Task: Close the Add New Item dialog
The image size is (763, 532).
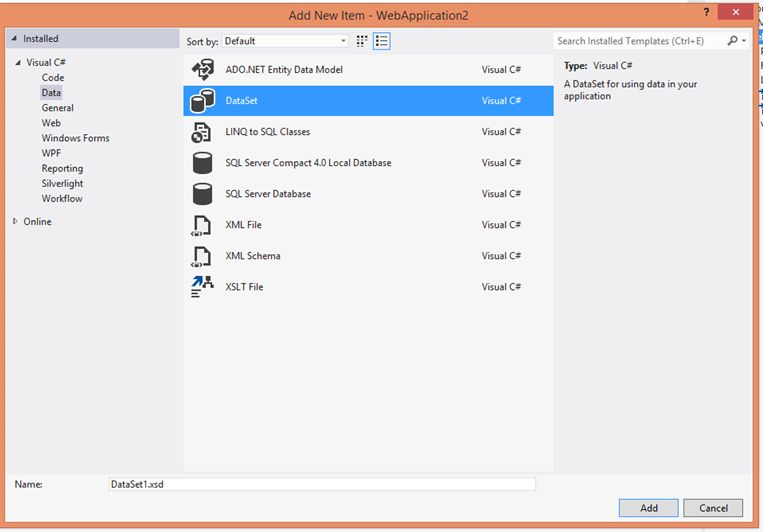Action: (735, 12)
